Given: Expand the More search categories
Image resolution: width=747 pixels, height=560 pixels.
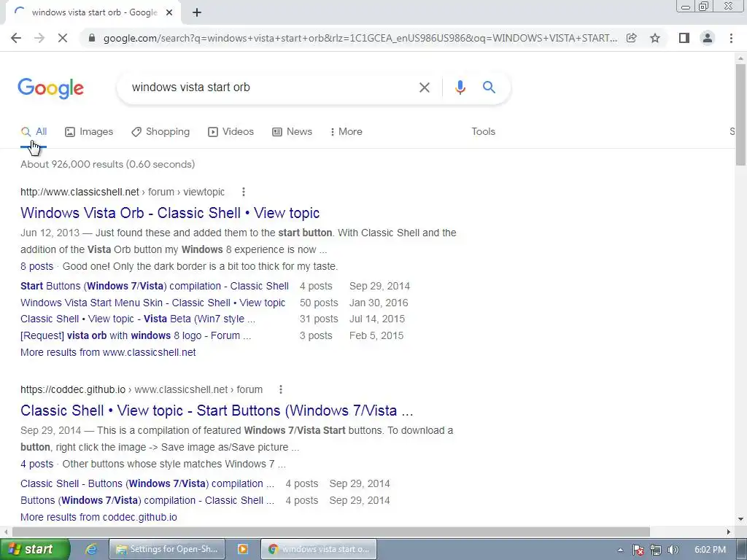Looking at the screenshot, I should 346,132.
